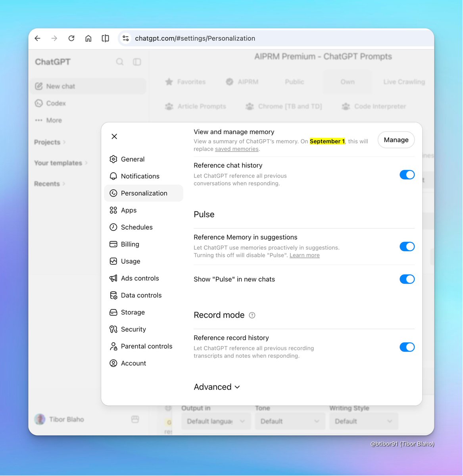
Task: Expand the Your templates section
Action: (x=61, y=163)
